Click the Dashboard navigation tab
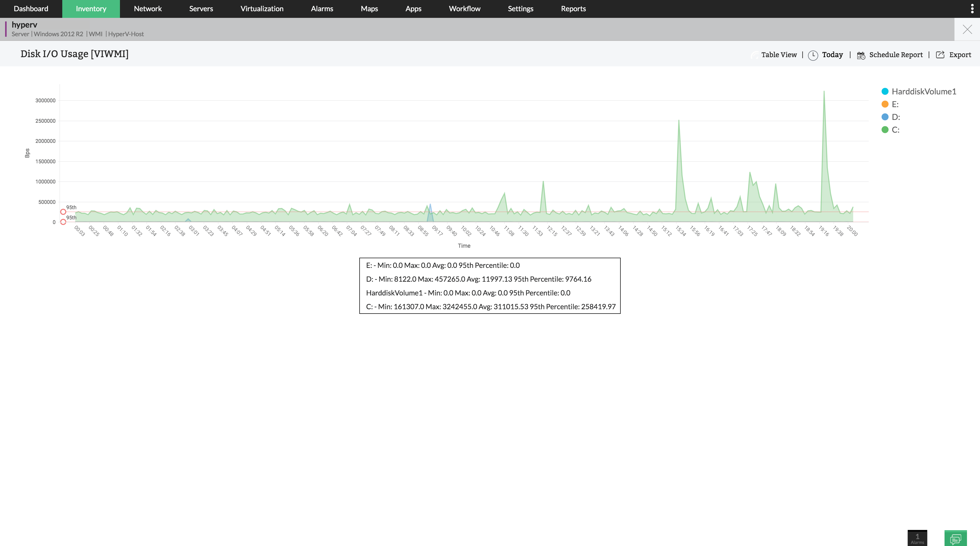The width and height of the screenshot is (980, 546). pos(31,9)
